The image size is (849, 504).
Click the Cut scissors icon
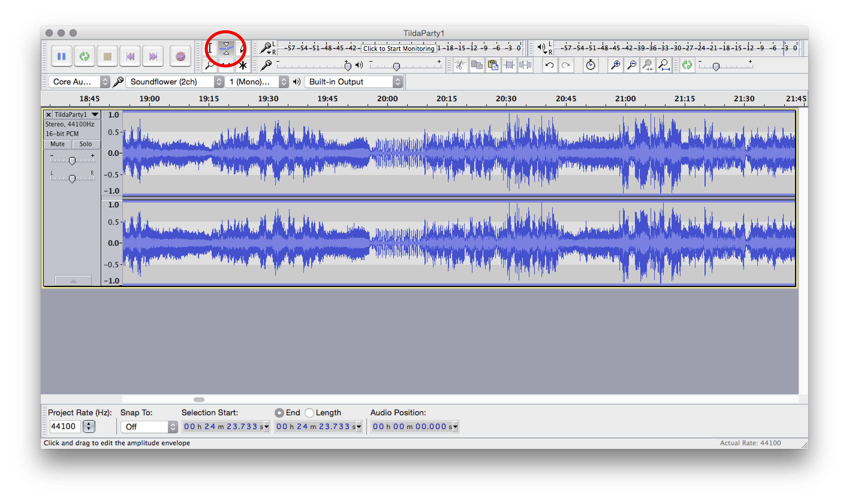(x=460, y=65)
